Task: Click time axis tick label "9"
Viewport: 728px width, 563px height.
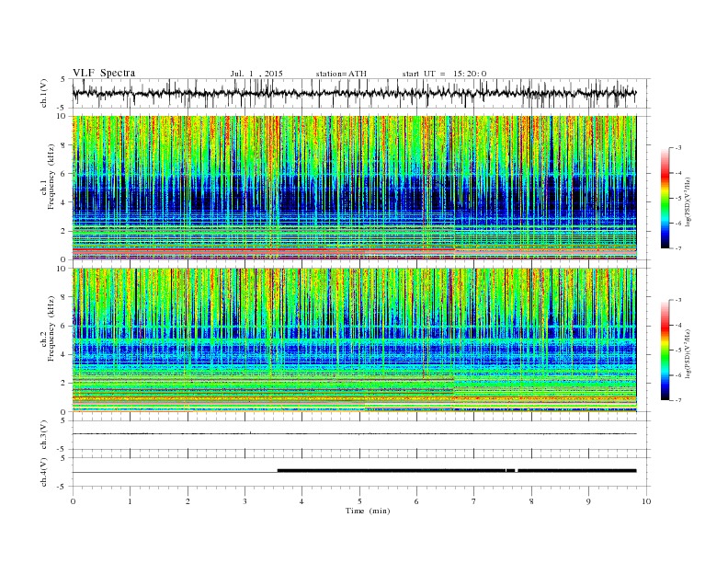Action: click(x=588, y=501)
